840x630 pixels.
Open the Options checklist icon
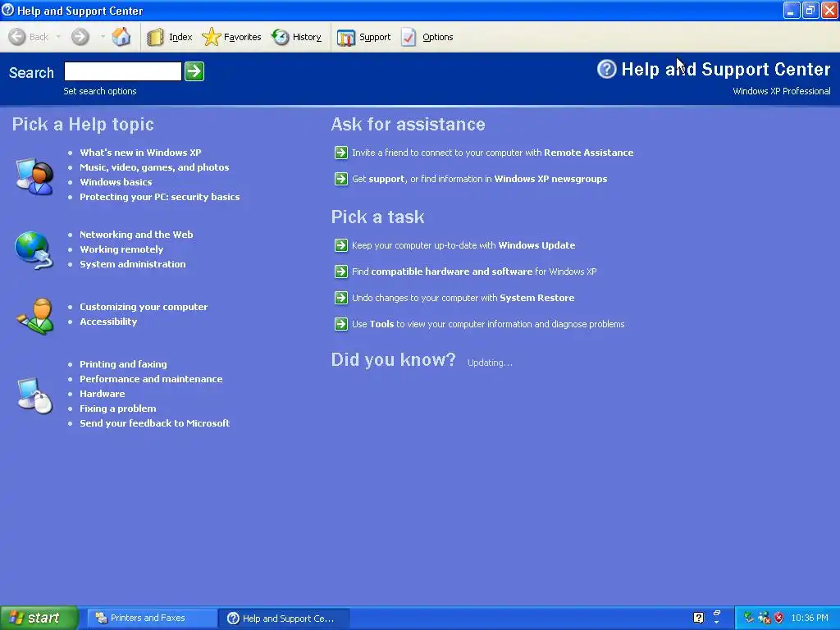pyautogui.click(x=409, y=37)
